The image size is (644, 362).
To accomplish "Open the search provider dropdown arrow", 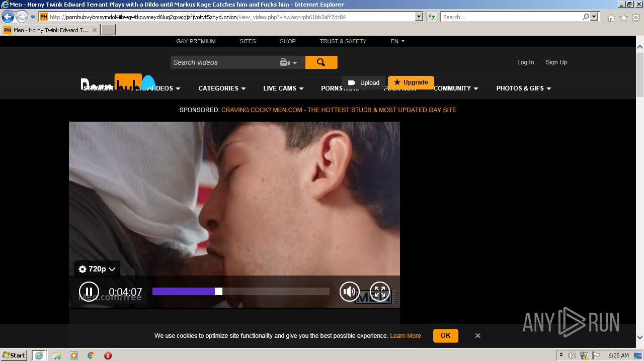I will (x=595, y=17).
